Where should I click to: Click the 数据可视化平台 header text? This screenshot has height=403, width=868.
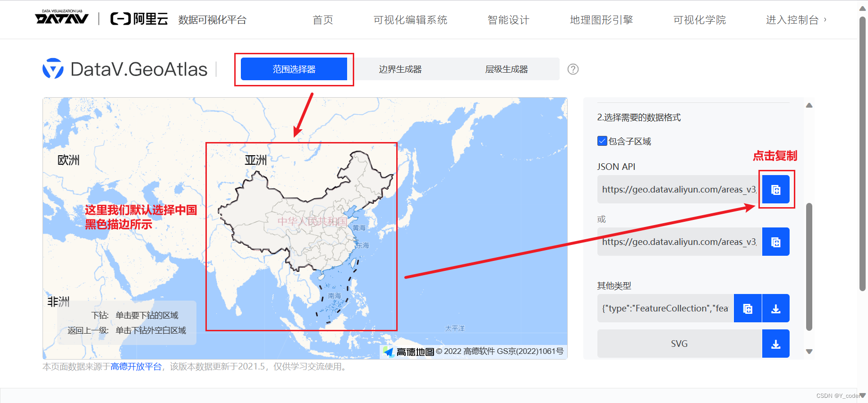[x=212, y=20]
